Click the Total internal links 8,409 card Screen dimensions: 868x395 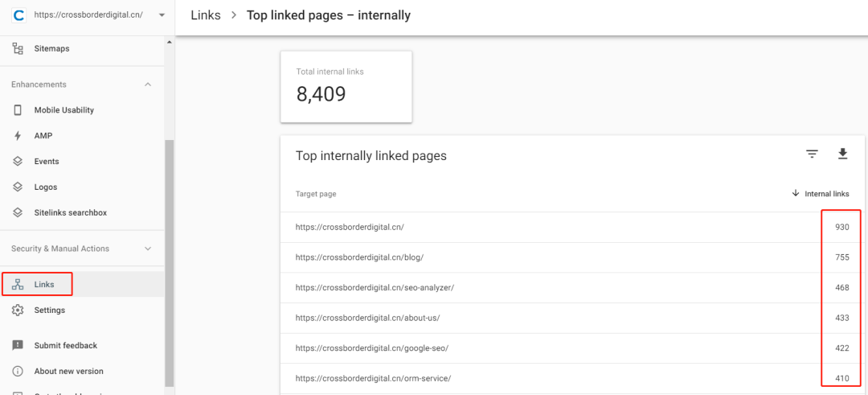pos(346,87)
